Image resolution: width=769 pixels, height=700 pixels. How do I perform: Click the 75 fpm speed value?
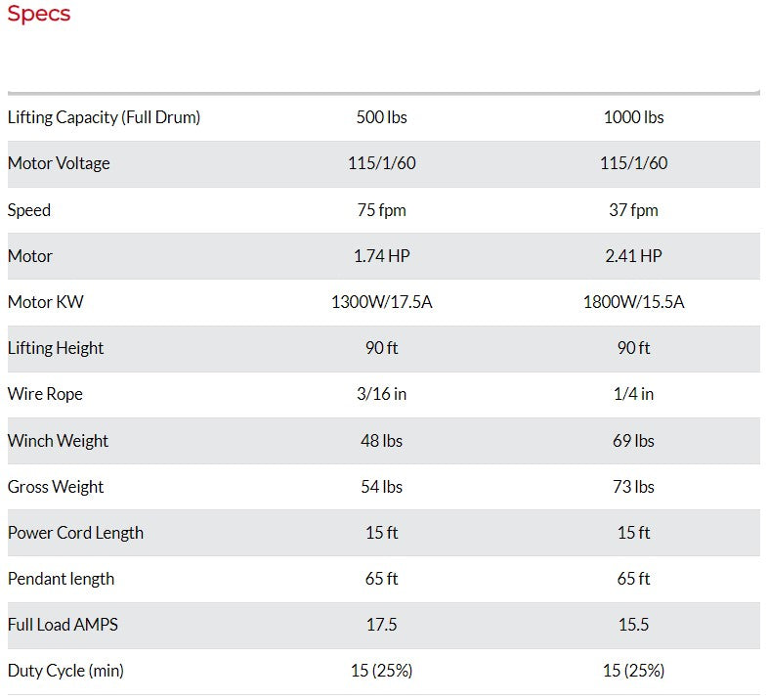382,210
